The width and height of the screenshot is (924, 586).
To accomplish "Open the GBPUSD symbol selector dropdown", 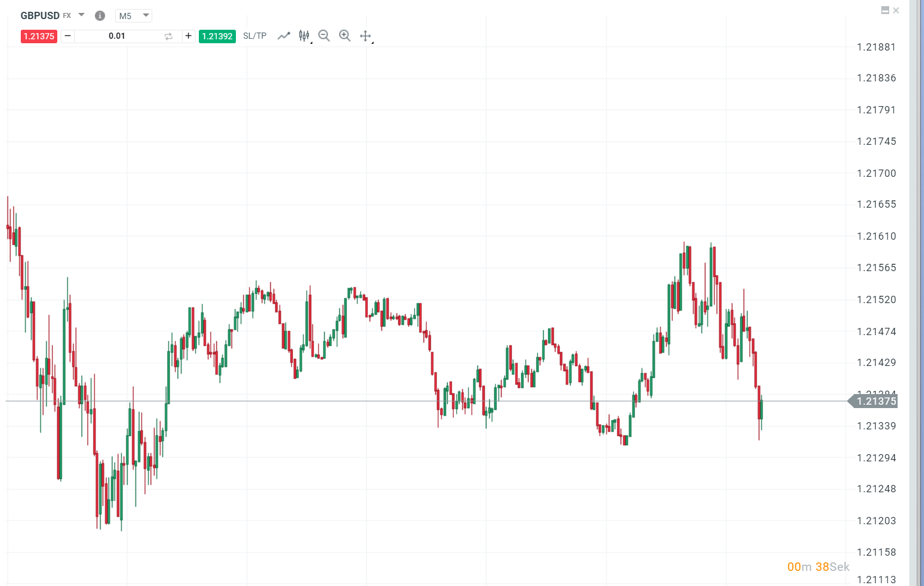I will tap(81, 15).
